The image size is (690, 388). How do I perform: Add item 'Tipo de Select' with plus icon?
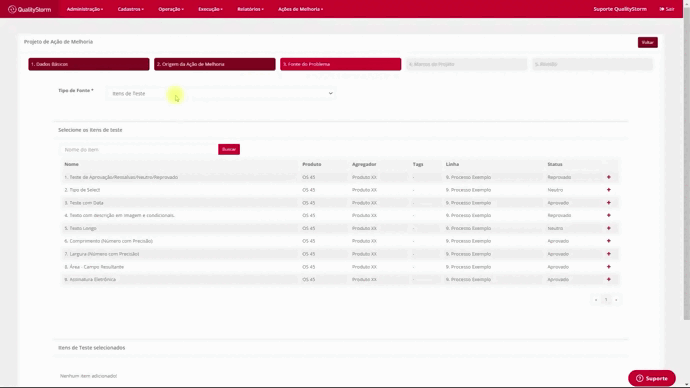609,190
